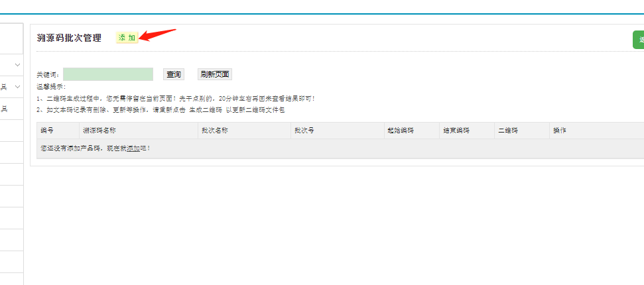Expand the second sidebar chevron next to 具
Image resolution: width=644 pixels, height=285 pixels.
17,87
